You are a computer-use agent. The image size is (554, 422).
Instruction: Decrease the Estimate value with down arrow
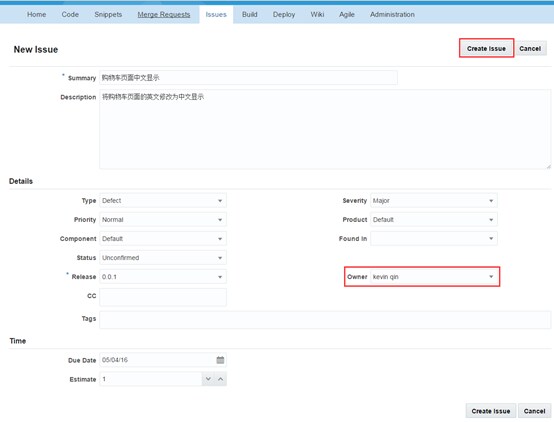(208, 379)
